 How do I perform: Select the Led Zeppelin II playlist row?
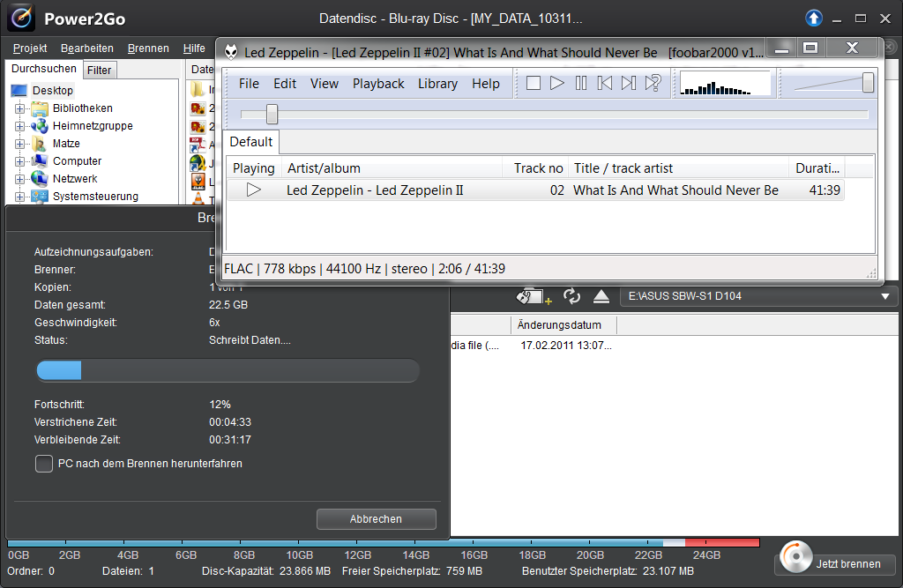pyautogui.click(x=535, y=190)
